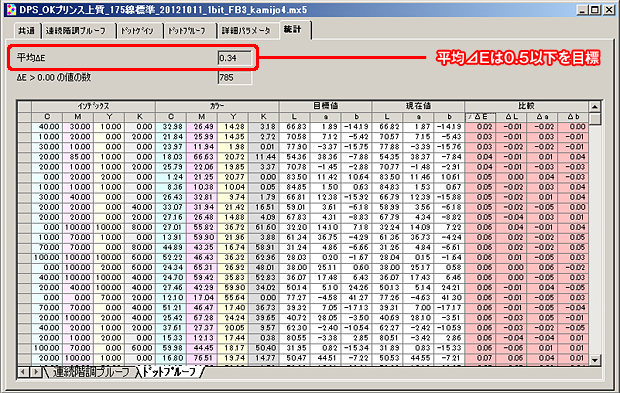The image size is (620, 393).
Task: Select cell 32.98 in the first row
Action: click(171, 127)
